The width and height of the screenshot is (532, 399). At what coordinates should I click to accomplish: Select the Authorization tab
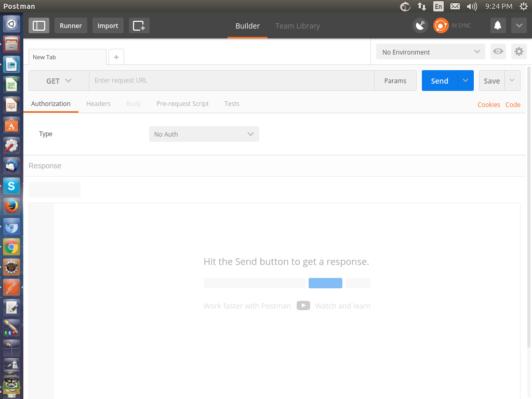pos(51,104)
